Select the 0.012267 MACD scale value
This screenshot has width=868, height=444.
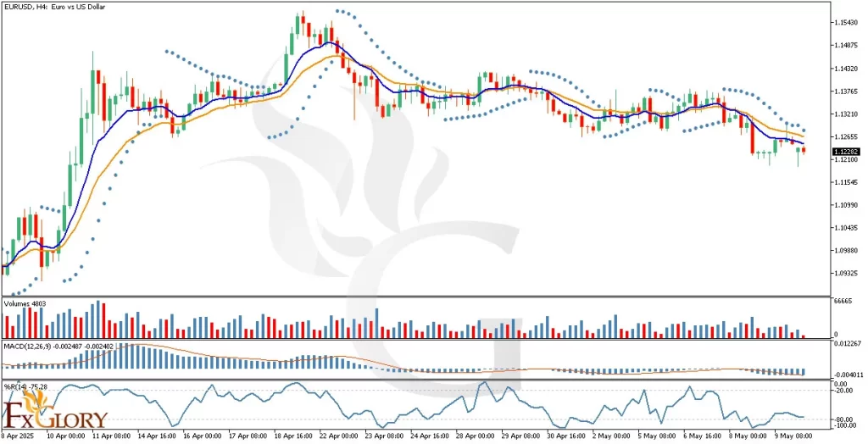coord(846,344)
